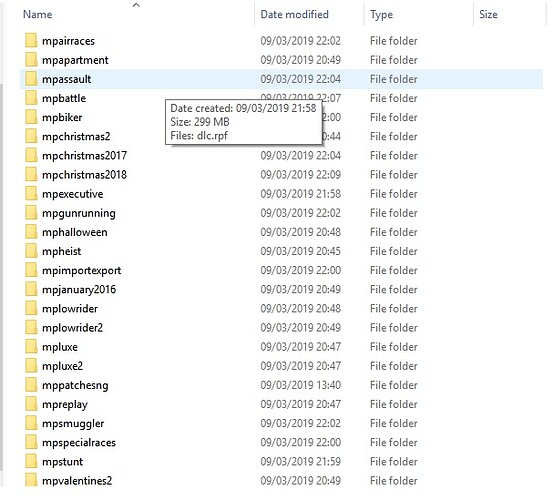This screenshot has height=500, width=552.
Task: Click the mphalloween folder icon
Action: tap(31, 232)
